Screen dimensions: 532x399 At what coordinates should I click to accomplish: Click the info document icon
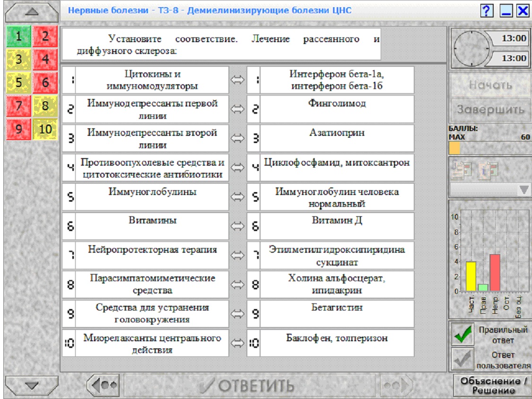tap(488, 169)
